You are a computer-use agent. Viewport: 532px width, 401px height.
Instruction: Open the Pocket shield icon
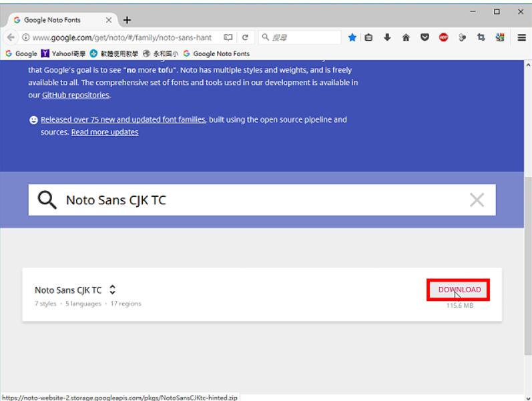[x=425, y=37]
